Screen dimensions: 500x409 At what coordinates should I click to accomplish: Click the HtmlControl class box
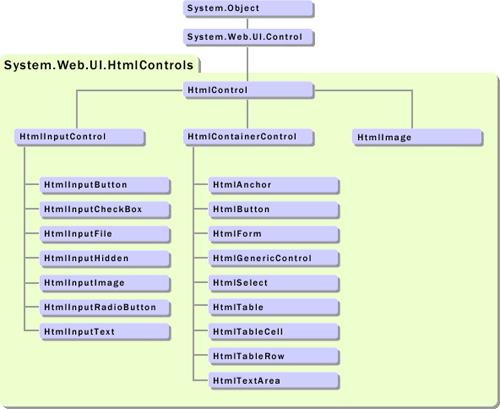click(248, 90)
